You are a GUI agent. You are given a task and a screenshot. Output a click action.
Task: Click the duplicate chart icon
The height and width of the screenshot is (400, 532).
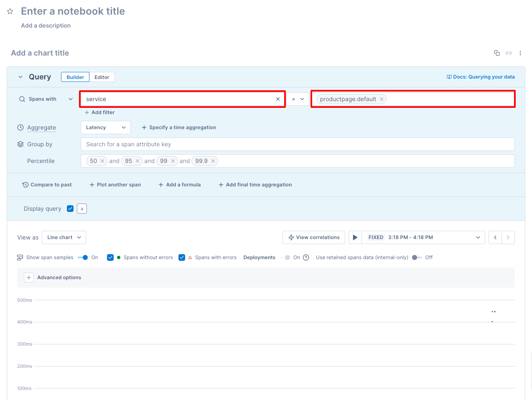496,53
